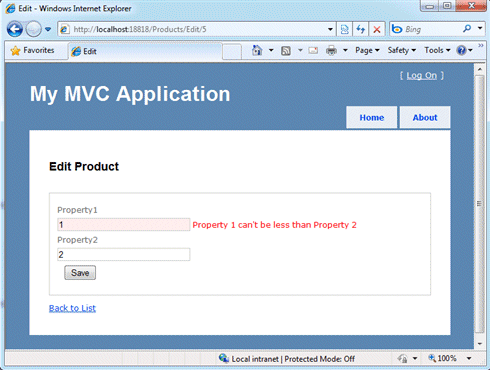The width and height of the screenshot is (490, 370).
Task: Follow the Back to List link
Action: (x=72, y=308)
